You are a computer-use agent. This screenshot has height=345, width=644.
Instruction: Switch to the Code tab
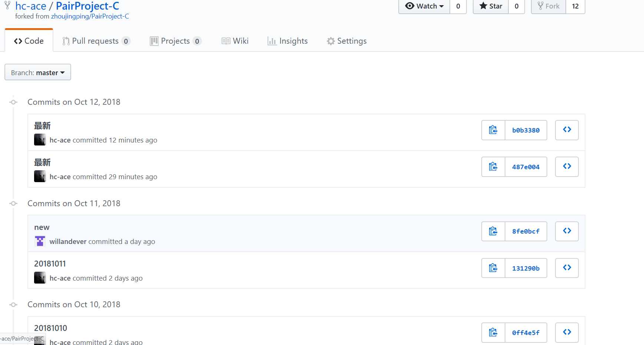click(x=29, y=41)
